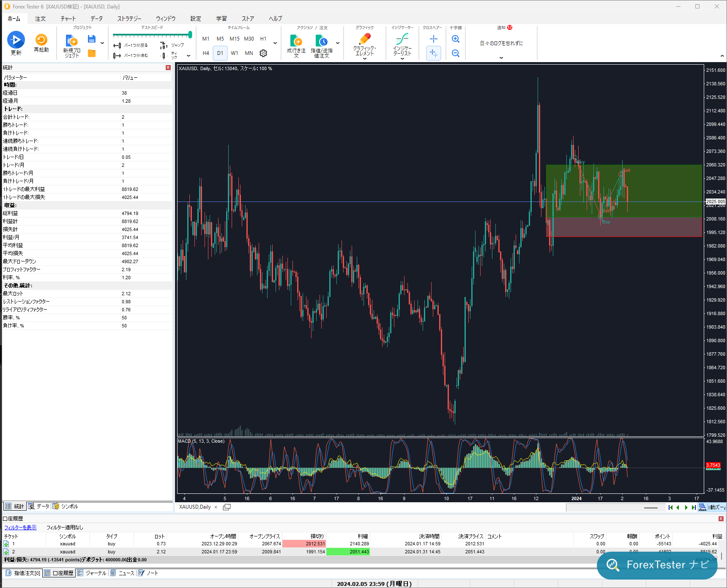Select the M1 timeframe
Image resolution: width=727 pixels, height=588 pixels.
coord(206,39)
